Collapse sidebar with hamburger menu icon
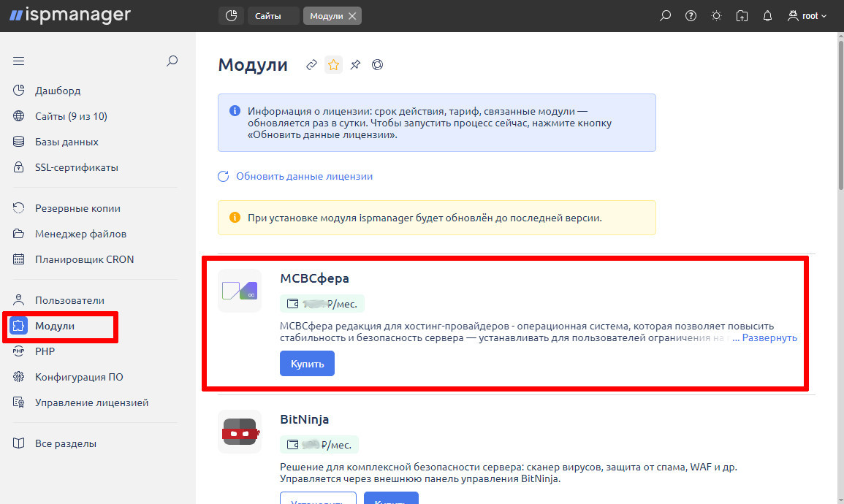844x504 pixels. click(19, 61)
